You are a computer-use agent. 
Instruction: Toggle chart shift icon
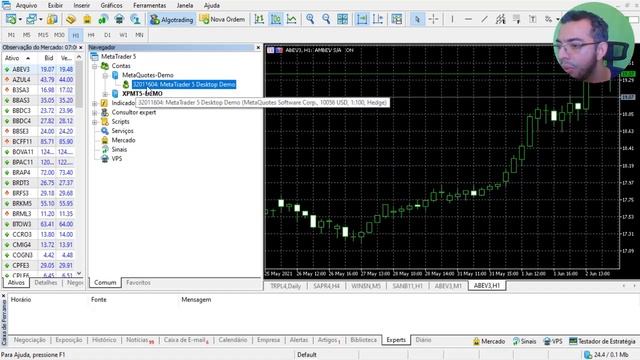pyautogui.click(x=378, y=19)
